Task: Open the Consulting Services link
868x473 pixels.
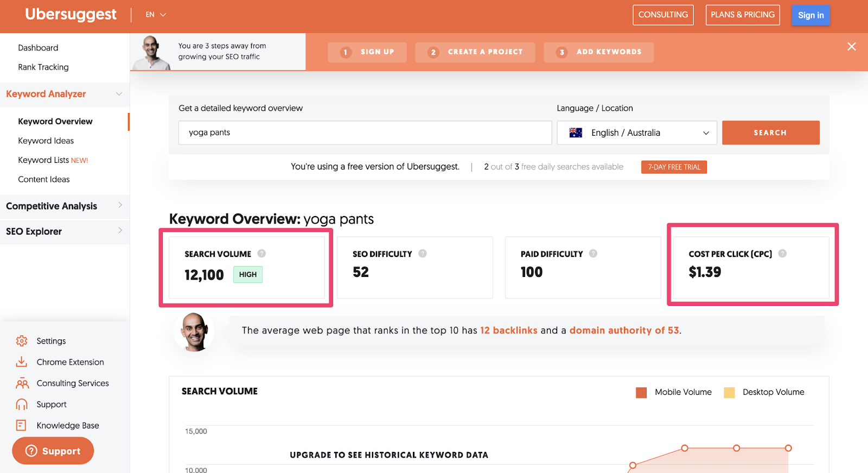Action: 73,383
